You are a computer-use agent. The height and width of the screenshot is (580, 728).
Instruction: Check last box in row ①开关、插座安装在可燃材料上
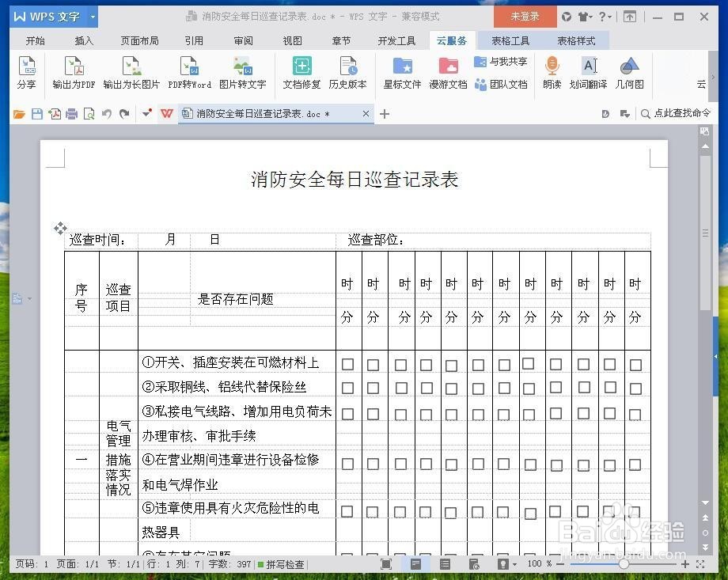[x=635, y=365]
